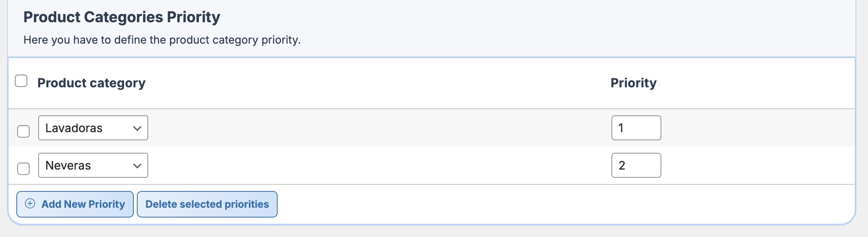The width and height of the screenshot is (868, 237).
Task: Click empty space in the Neveras row
Action: pos(370,165)
